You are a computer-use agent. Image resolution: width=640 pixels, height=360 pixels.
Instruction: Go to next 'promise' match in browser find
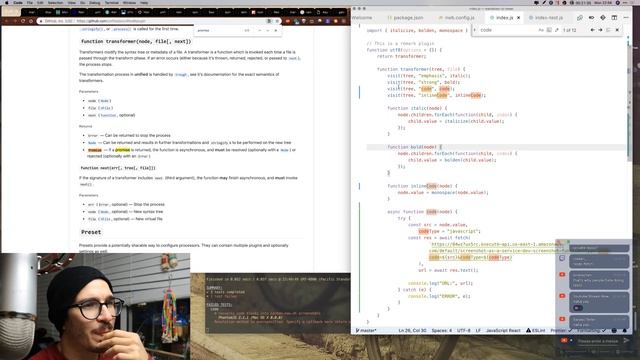pos(268,31)
